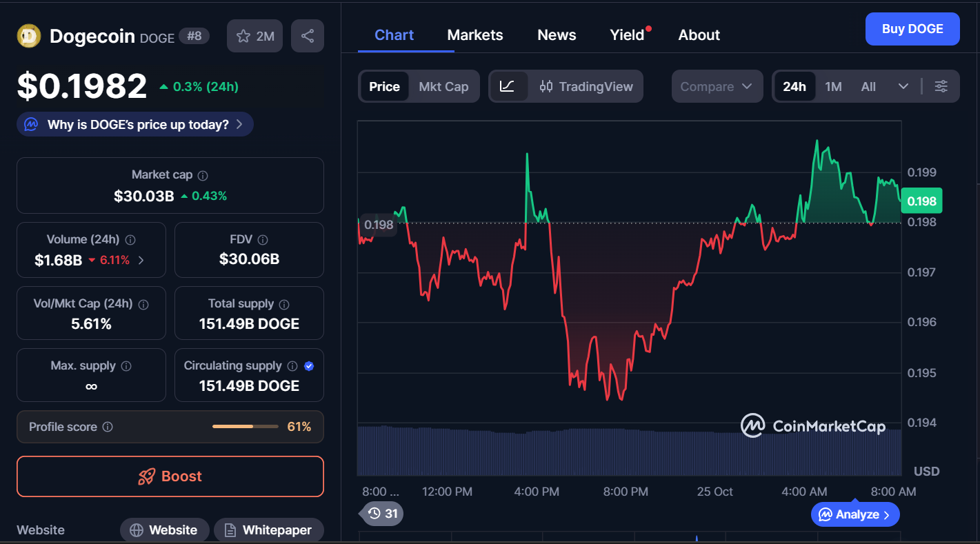
Task: Click the Circulating supply verified badge
Action: click(x=309, y=366)
